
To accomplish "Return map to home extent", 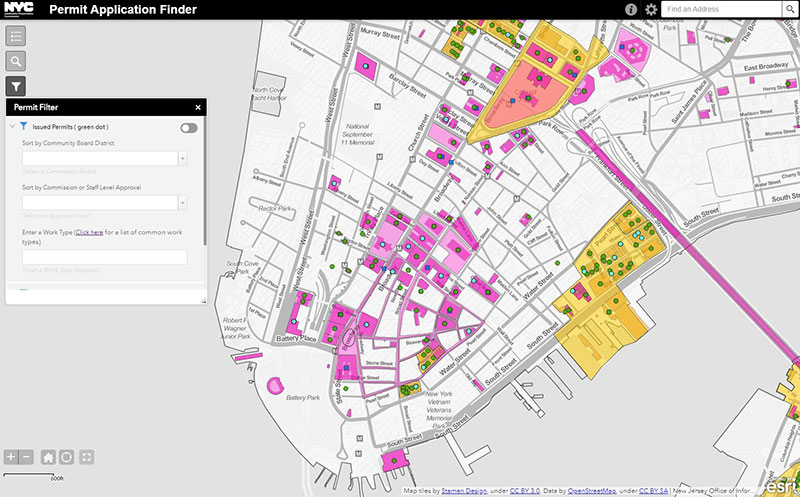I will point(47,457).
